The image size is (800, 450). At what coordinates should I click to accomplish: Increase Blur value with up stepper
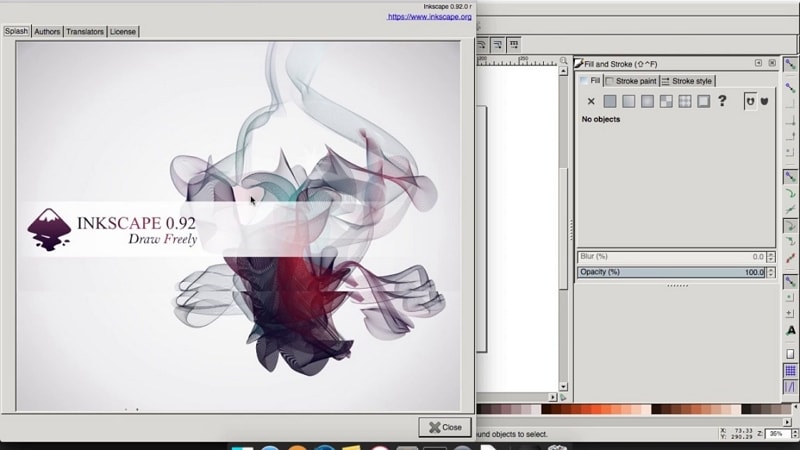(x=771, y=254)
